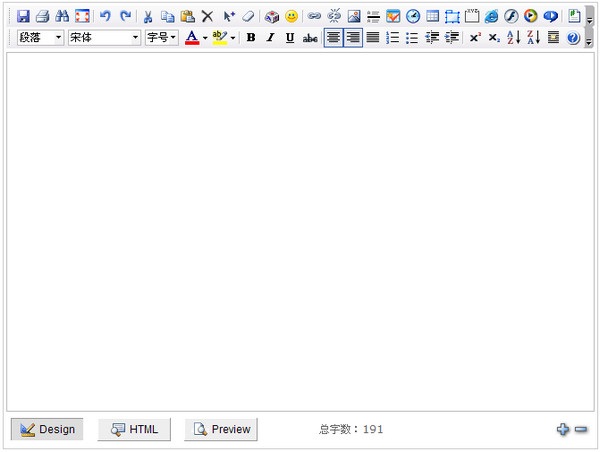Click the striped page block icon
600x452 pixels.
(553, 38)
